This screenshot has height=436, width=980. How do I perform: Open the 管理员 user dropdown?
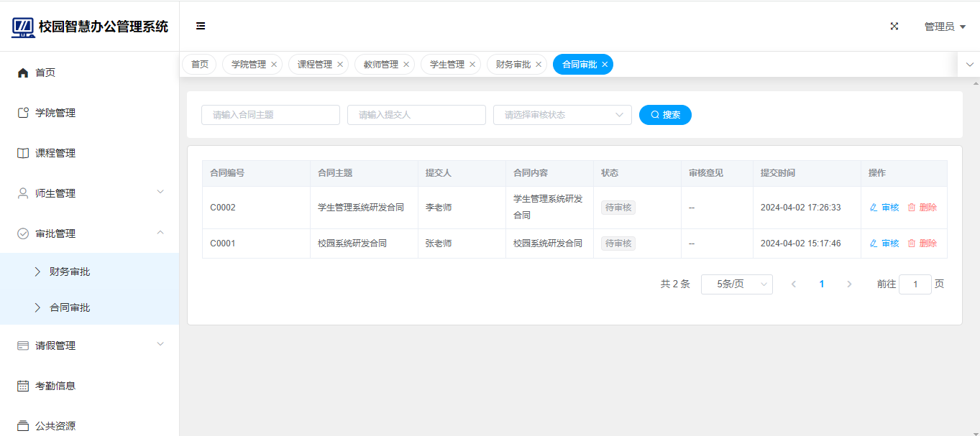click(944, 27)
